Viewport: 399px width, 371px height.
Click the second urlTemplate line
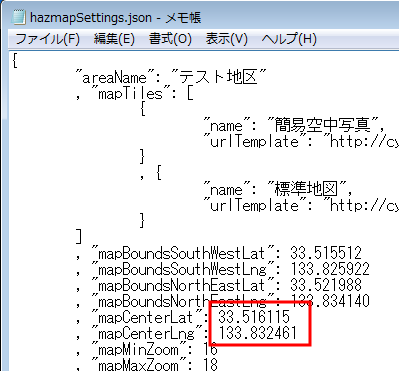click(x=301, y=205)
